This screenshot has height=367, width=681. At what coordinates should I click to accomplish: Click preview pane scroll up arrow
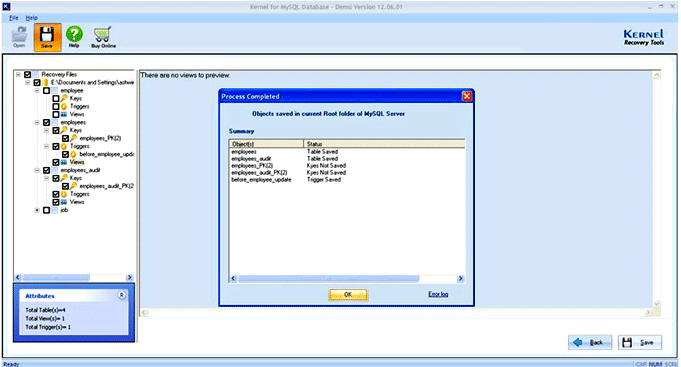(x=657, y=76)
